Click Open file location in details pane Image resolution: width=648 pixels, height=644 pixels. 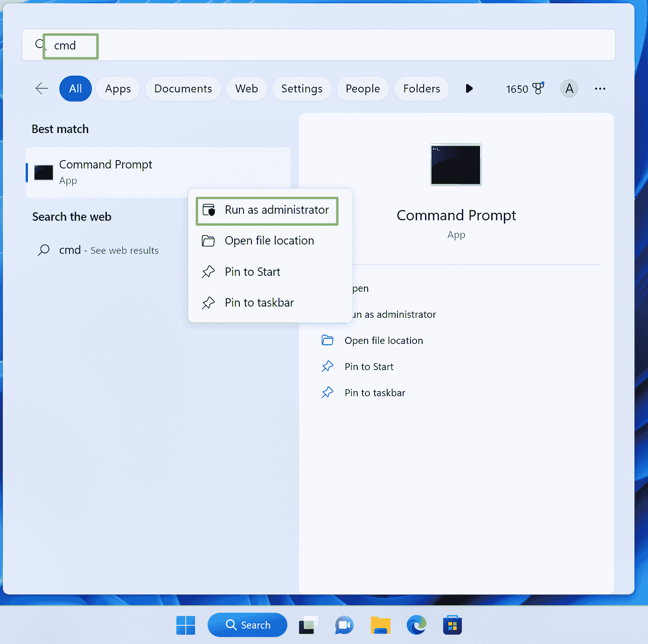[384, 341]
